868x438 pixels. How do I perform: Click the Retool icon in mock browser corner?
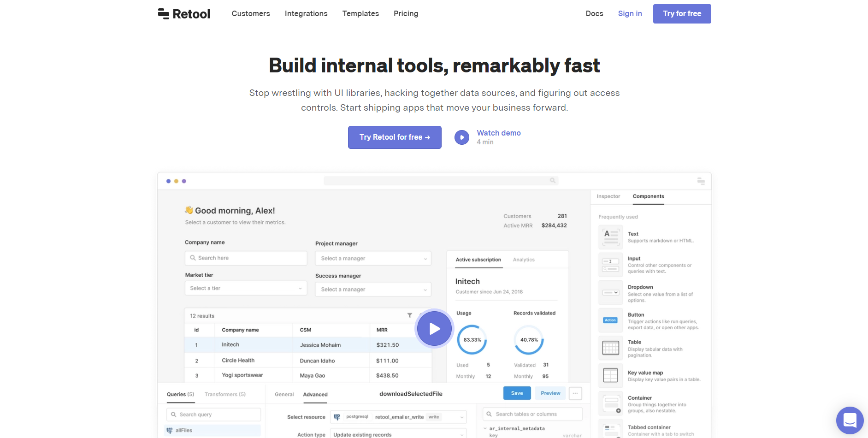tap(701, 181)
